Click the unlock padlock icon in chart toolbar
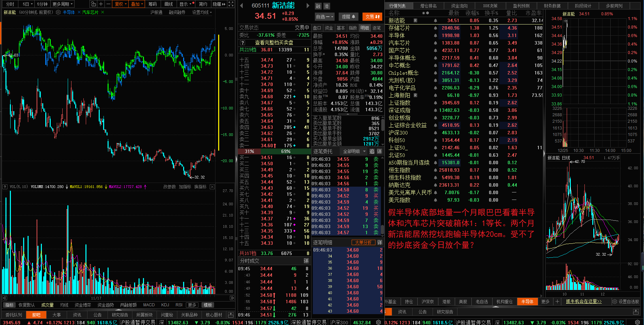 pos(94,4)
